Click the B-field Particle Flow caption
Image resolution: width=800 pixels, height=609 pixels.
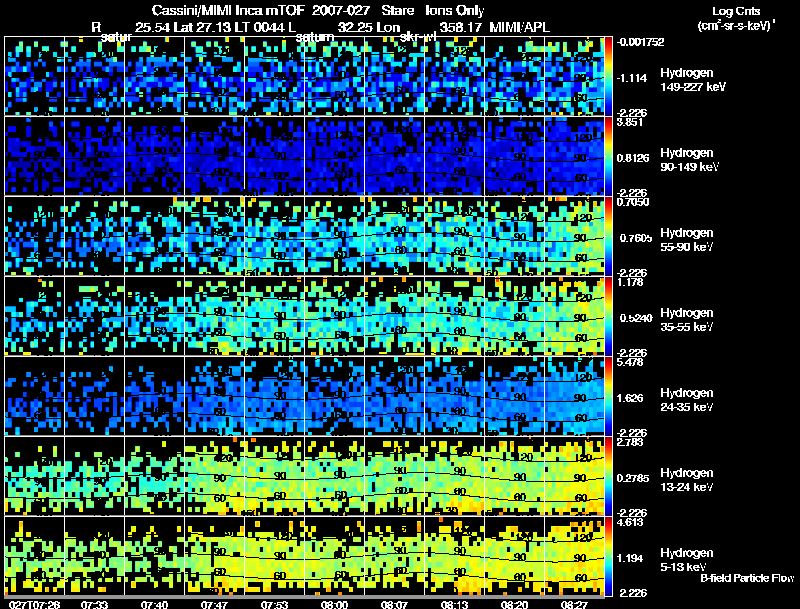click(747, 578)
